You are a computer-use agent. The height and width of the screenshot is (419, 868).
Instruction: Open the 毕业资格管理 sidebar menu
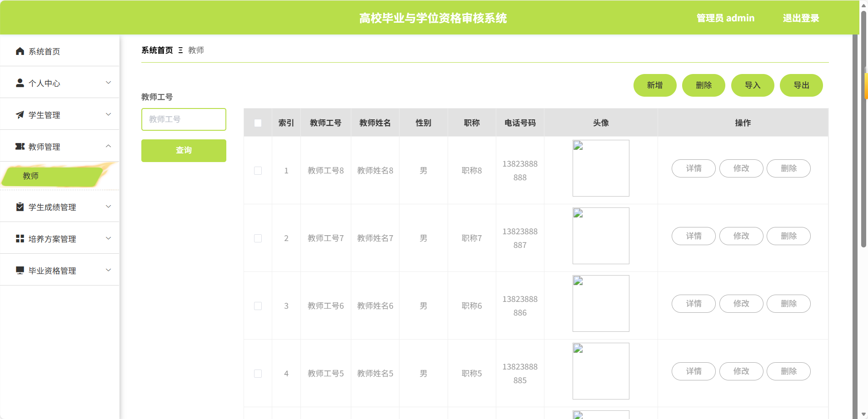[x=60, y=271]
